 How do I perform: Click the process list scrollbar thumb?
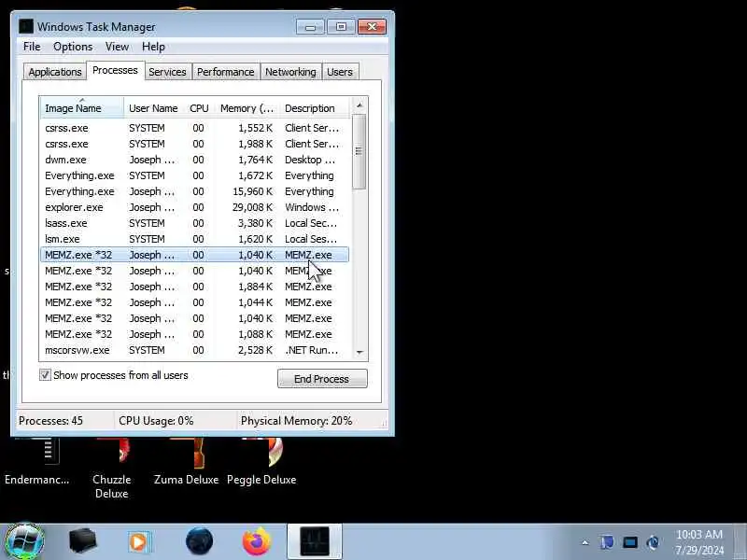[x=359, y=151]
